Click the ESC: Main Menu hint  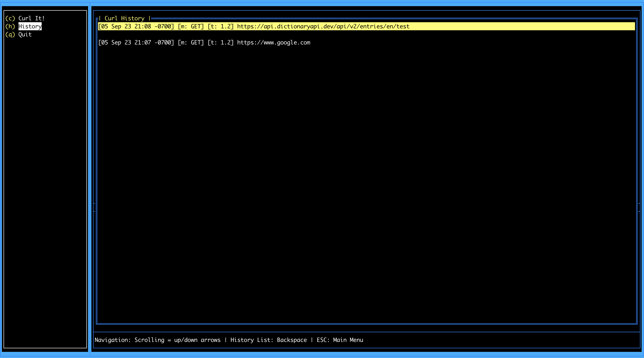(340, 340)
